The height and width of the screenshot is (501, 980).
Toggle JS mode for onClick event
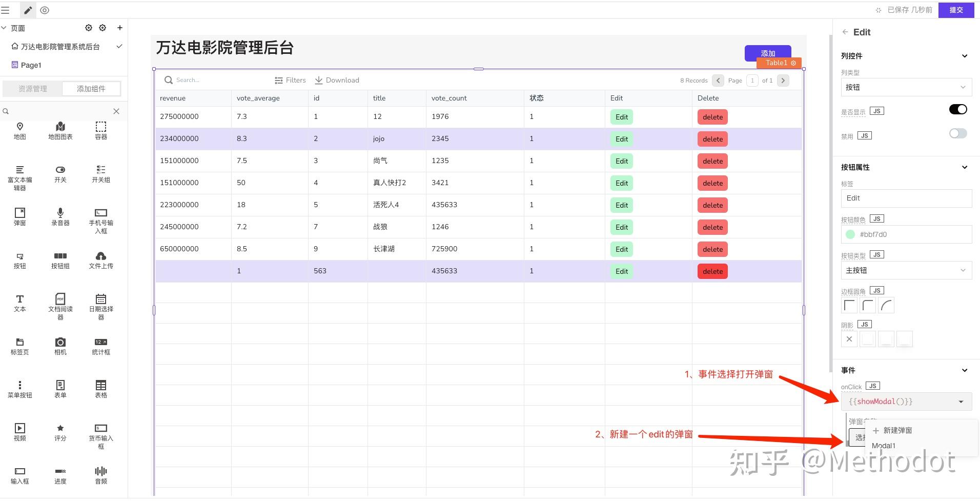[x=873, y=386]
